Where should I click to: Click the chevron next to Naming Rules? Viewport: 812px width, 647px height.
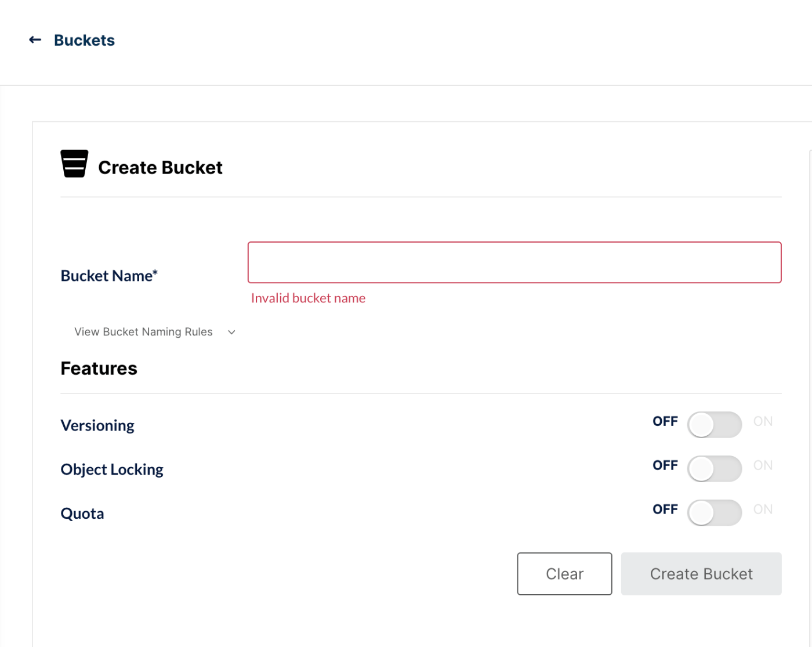231,332
